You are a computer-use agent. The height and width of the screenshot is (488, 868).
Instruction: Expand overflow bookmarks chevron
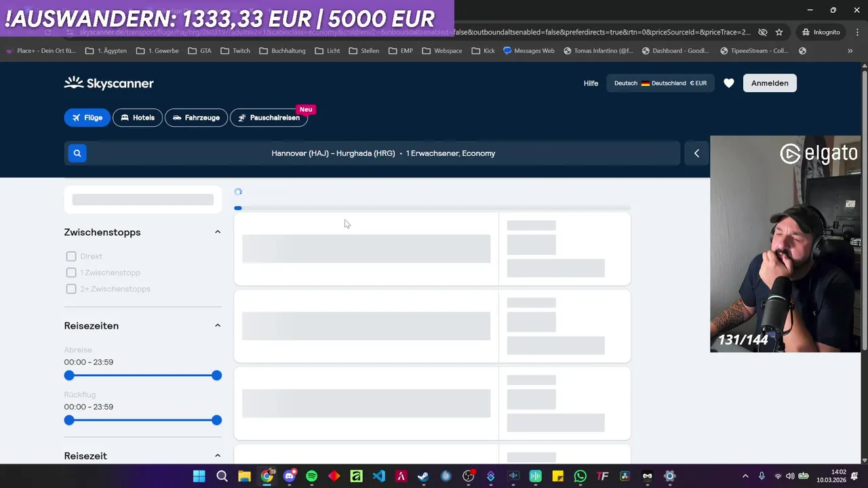point(850,51)
